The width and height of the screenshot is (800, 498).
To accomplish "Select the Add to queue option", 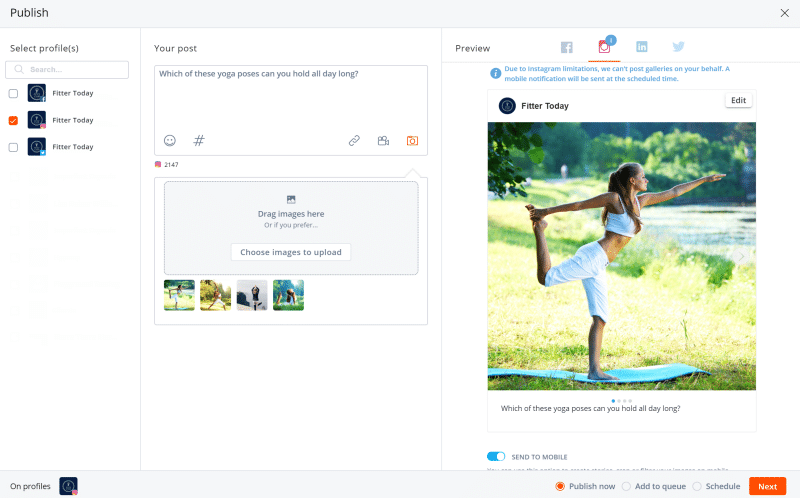I will click(x=626, y=486).
